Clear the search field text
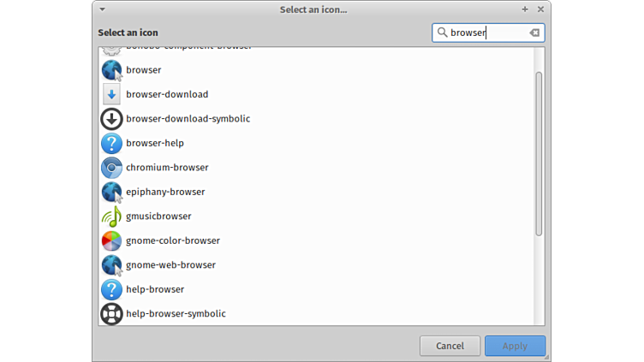Image resolution: width=644 pixels, height=362 pixels. click(534, 33)
